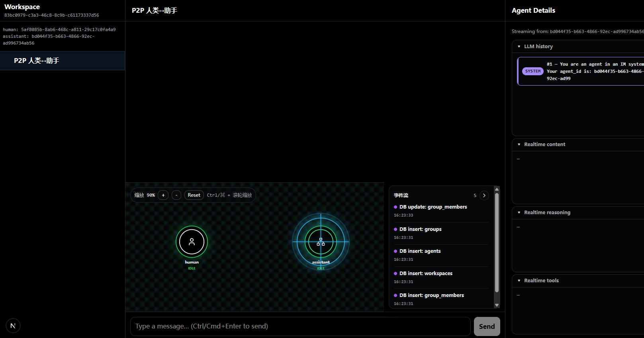Click the human agent node icon
This screenshot has height=338, width=644.
click(192, 242)
